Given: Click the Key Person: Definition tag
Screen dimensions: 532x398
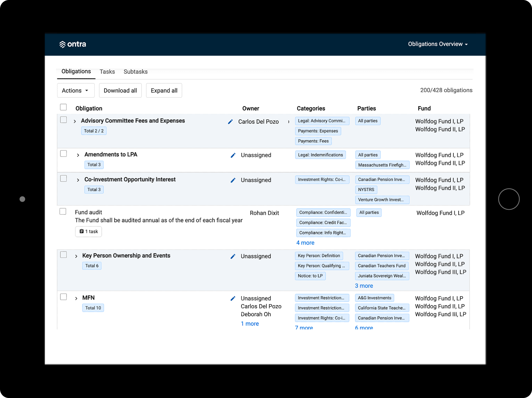Looking at the screenshot, I should (319, 256).
